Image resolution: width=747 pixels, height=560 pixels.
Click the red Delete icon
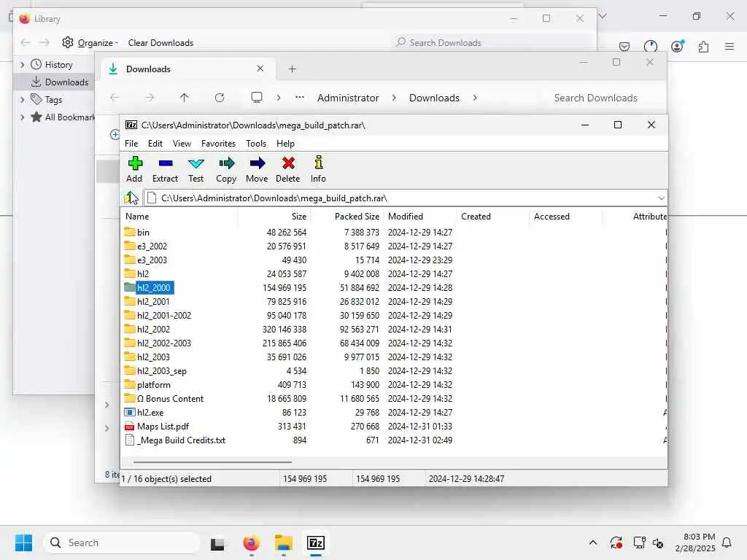pos(287,169)
